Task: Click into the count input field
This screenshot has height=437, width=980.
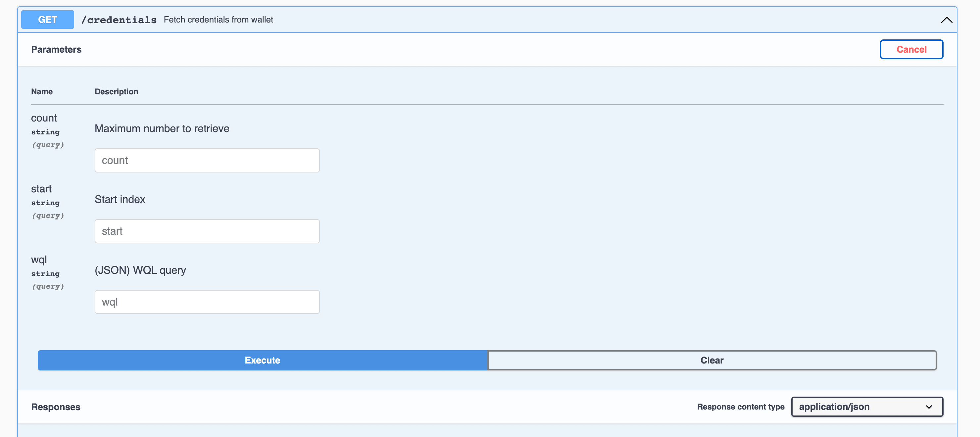Action: [x=207, y=160]
